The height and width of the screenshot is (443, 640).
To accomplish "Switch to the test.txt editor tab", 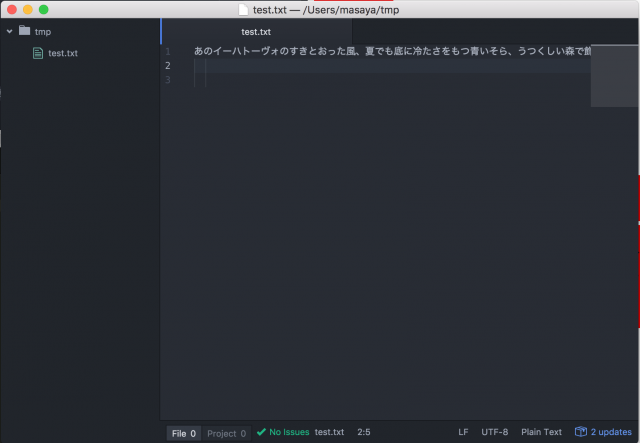I will (256, 31).
